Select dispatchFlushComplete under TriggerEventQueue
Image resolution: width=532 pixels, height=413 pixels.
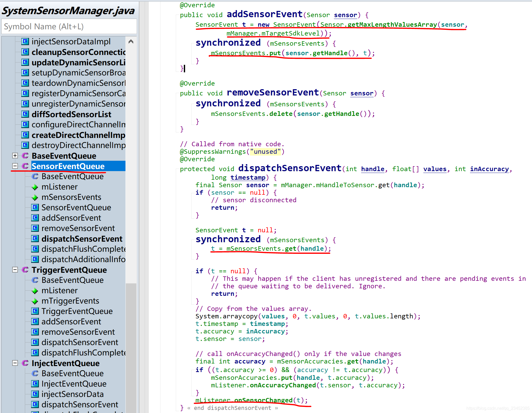point(83,353)
